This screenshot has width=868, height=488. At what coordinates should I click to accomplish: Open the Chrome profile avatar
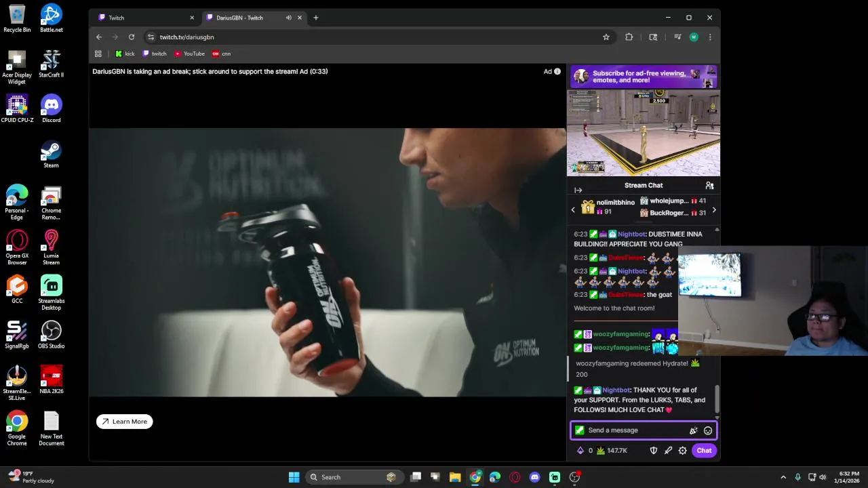(x=694, y=37)
